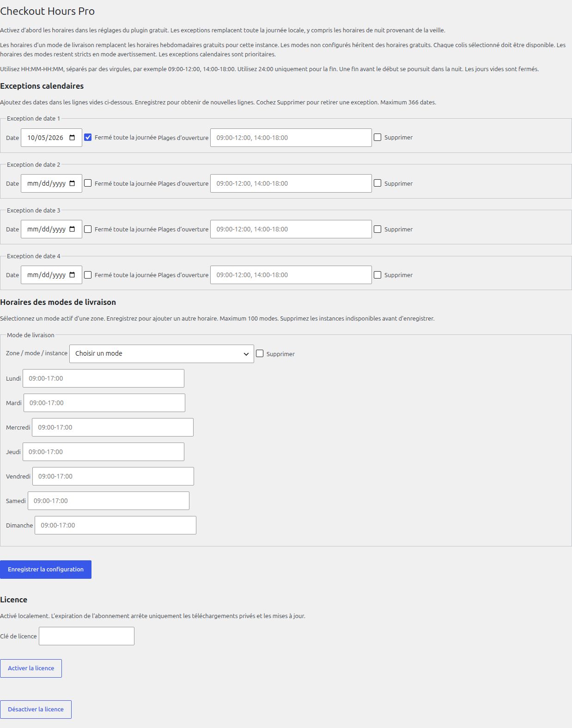Image resolution: width=572 pixels, height=728 pixels.
Task: Check 'Fermé toute la journée' for exception 4
Action: 88,275
